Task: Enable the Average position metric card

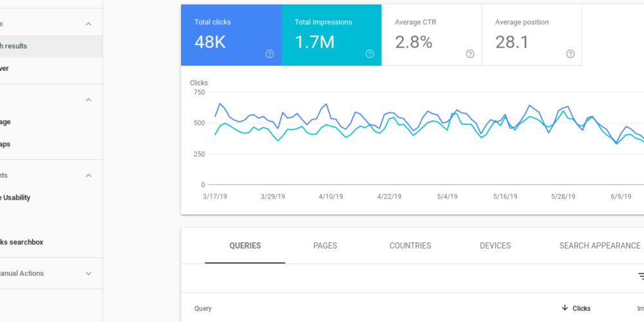Action: pos(531,35)
